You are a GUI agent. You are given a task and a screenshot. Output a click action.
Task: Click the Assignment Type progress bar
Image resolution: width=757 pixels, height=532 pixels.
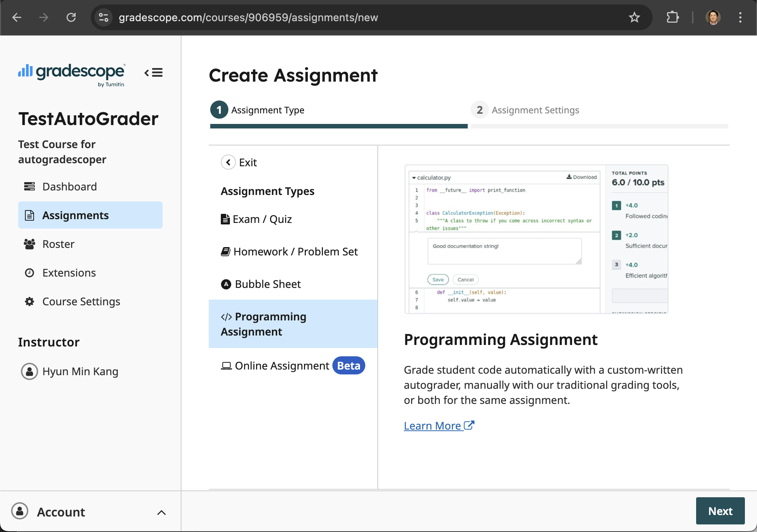pyautogui.click(x=338, y=125)
